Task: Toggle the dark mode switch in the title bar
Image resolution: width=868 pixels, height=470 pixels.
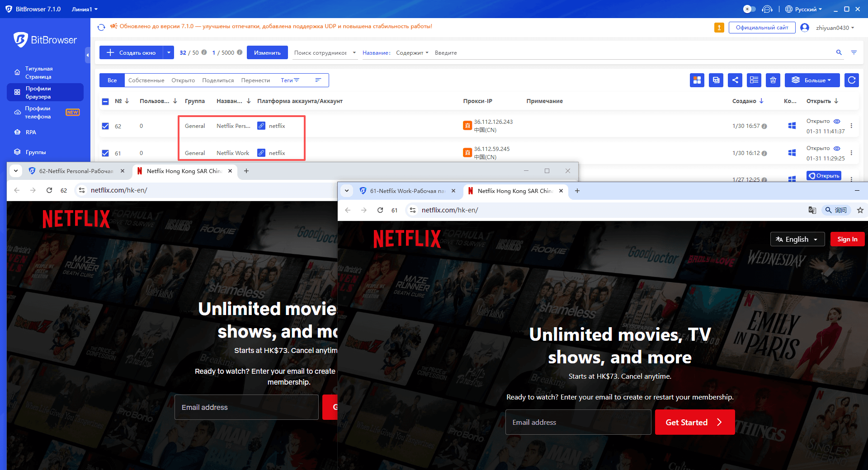Action: 749,9
